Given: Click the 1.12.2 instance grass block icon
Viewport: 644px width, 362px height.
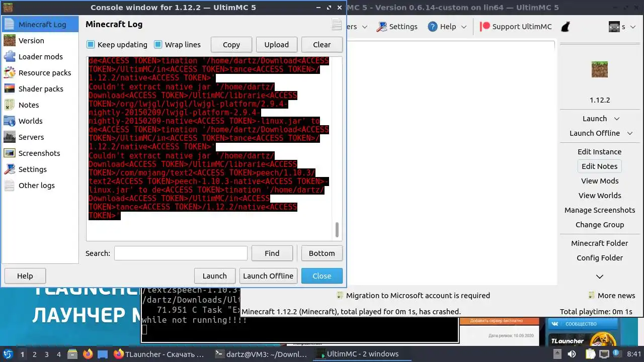Looking at the screenshot, I should (600, 69).
